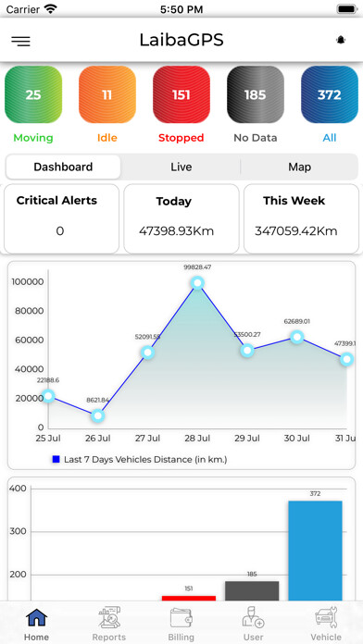Open the This Week distance card
The height and width of the screenshot is (644, 363).
pyautogui.click(x=301, y=218)
